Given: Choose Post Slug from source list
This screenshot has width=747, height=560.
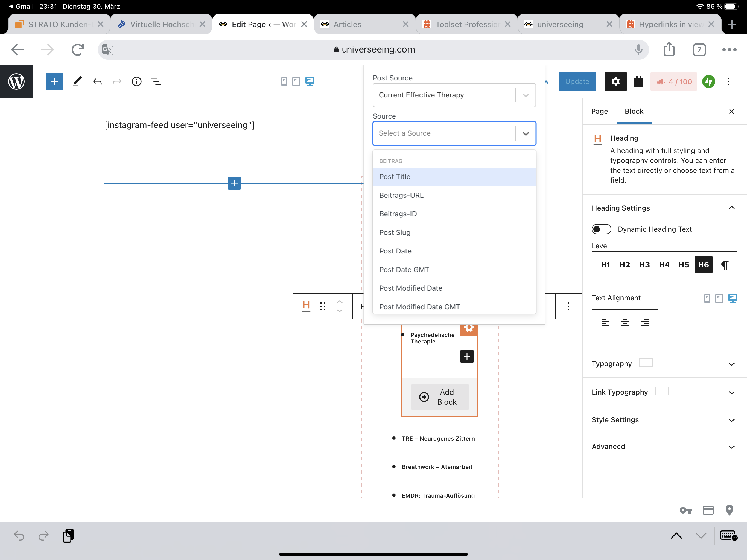Looking at the screenshot, I should pyautogui.click(x=454, y=232).
